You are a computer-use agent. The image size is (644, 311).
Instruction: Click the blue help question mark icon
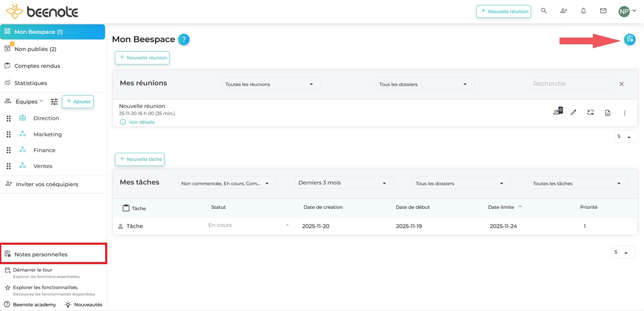184,40
